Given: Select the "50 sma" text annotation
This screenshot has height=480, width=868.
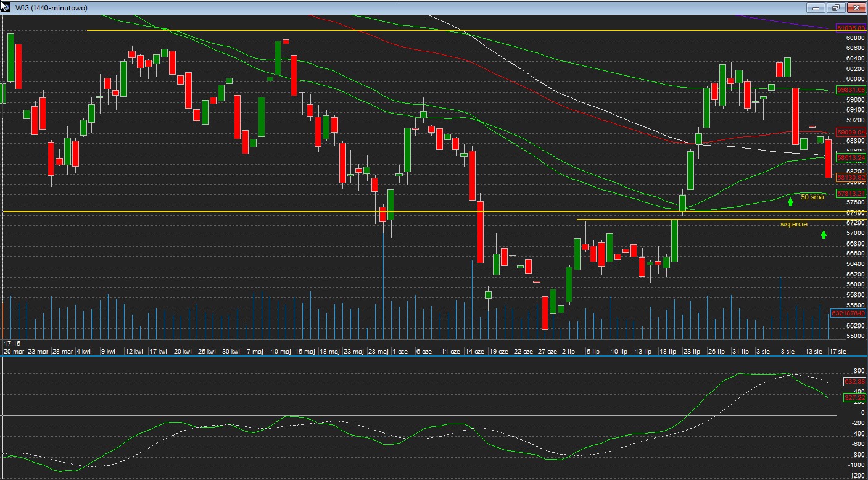Looking at the screenshot, I should click(x=812, y=197).
